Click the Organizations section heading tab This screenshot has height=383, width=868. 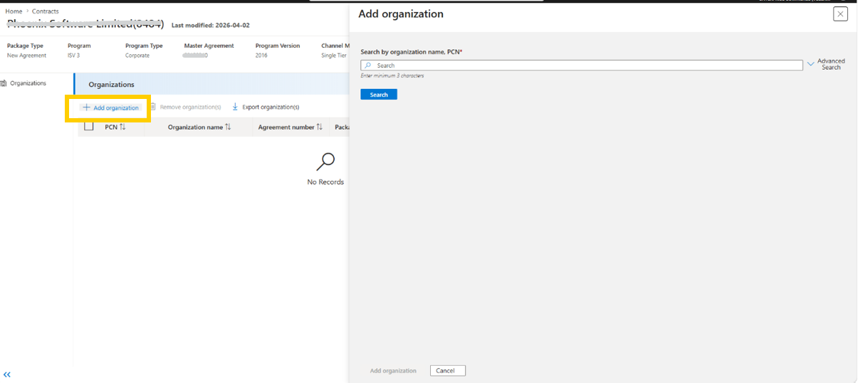coord(111,85)
